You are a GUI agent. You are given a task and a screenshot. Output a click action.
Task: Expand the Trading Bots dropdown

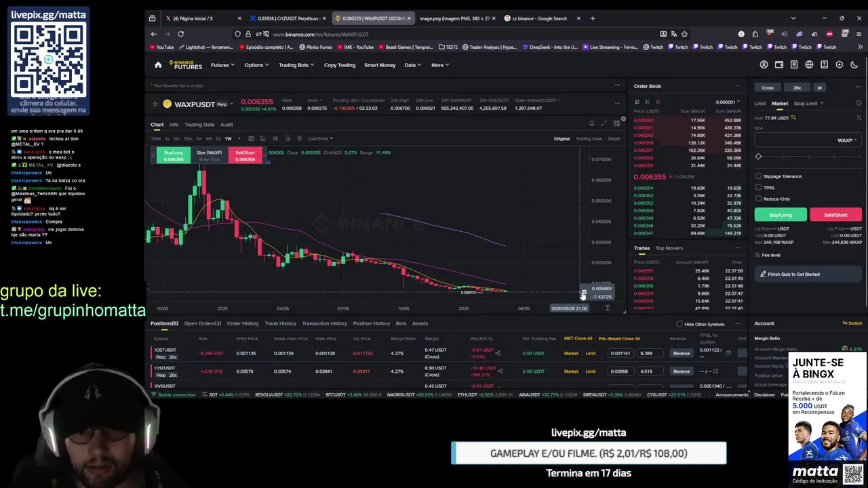click(x=296, y=65)
